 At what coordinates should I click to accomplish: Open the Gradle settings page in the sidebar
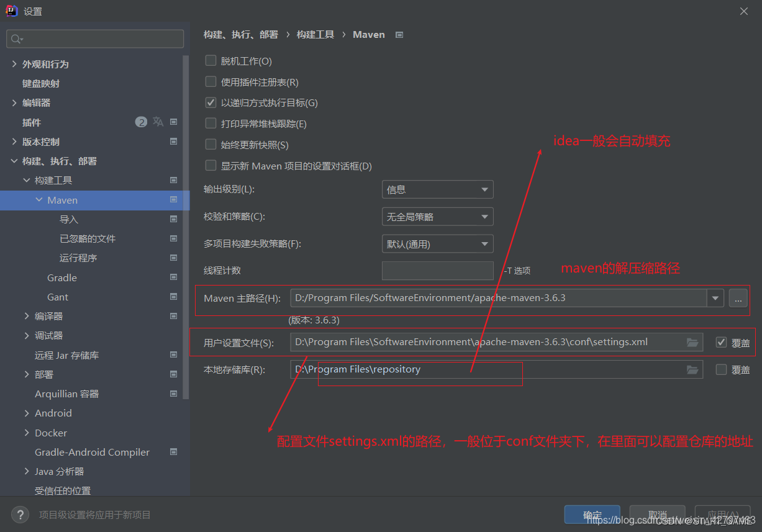click(x=61, y=277)
